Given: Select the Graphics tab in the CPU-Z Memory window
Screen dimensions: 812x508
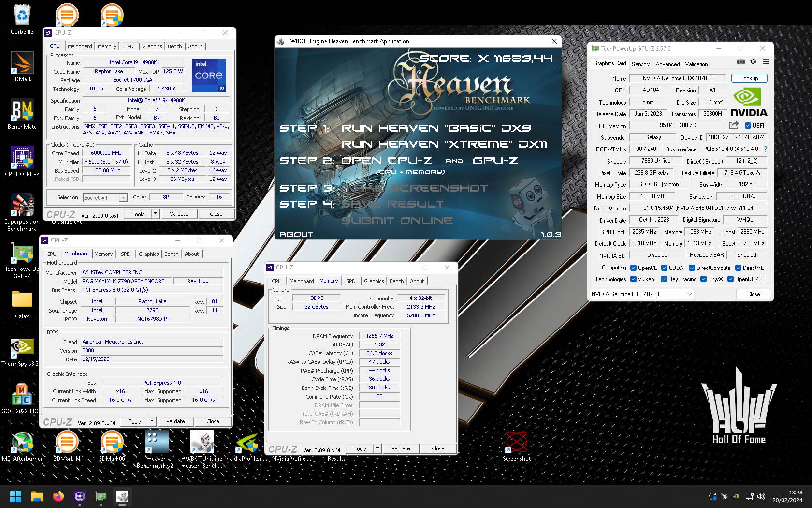Looking at the screenshot, I should coord(374,281).
